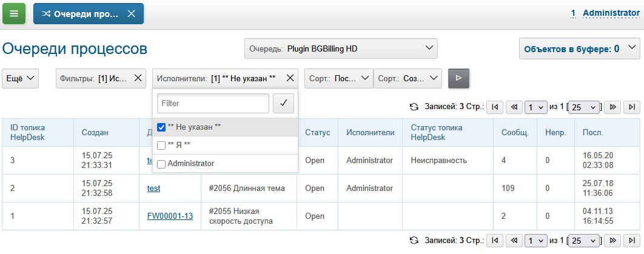This screenshot has height=254, width=644.
Task: Close the Очереди процессов tab
Action: [x=132, y=14]
